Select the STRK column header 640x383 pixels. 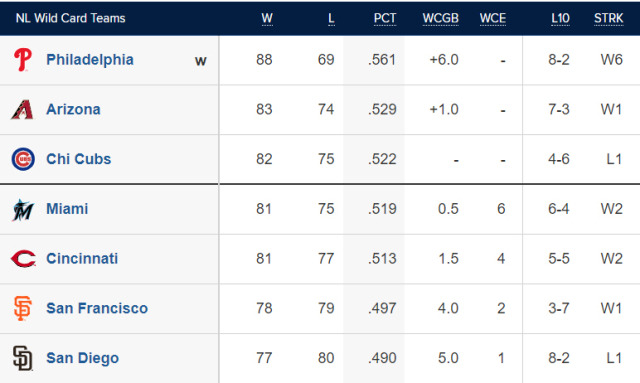[x=609, y=18]
